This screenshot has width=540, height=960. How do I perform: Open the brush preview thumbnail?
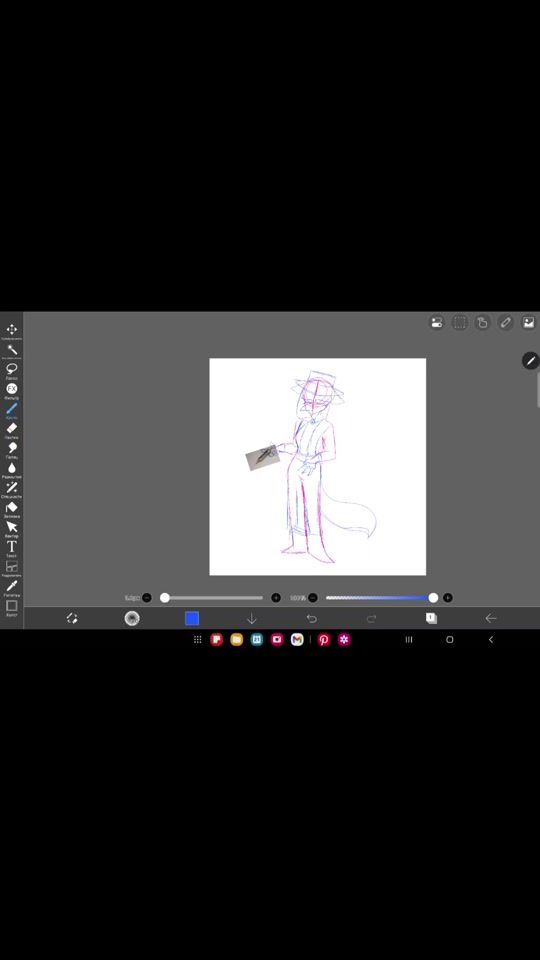pos(132,618)
